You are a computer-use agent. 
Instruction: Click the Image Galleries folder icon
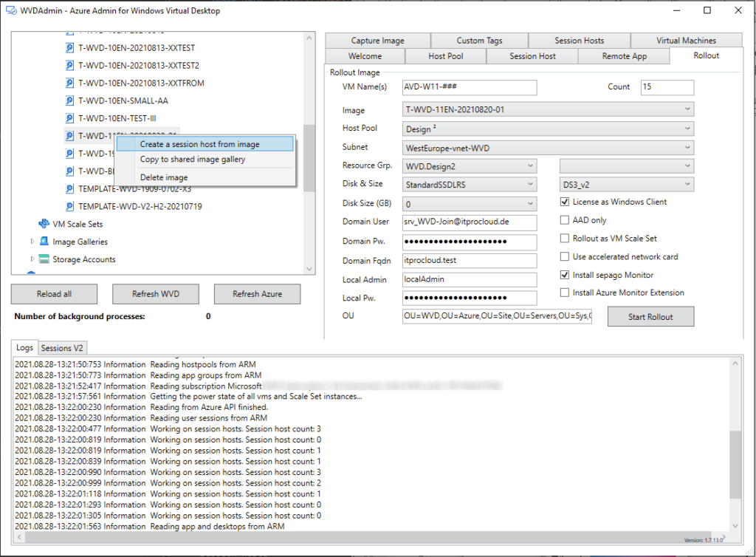tap(44, 242)
